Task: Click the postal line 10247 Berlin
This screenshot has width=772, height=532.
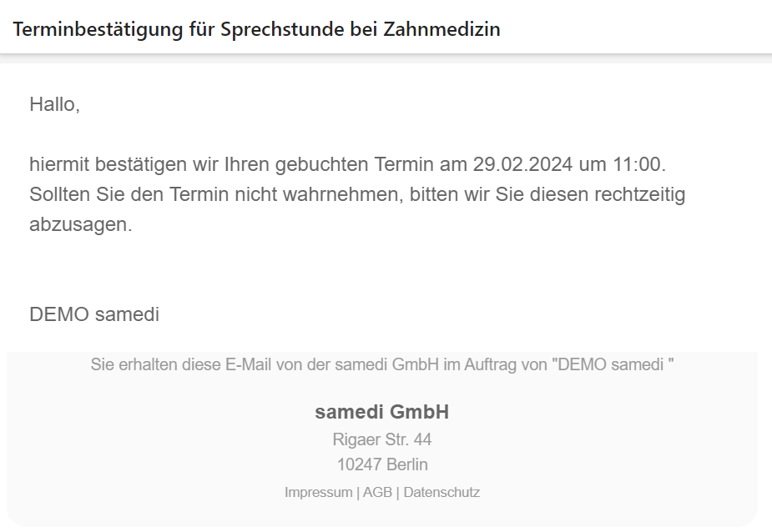Action: (x=382, y=464)
